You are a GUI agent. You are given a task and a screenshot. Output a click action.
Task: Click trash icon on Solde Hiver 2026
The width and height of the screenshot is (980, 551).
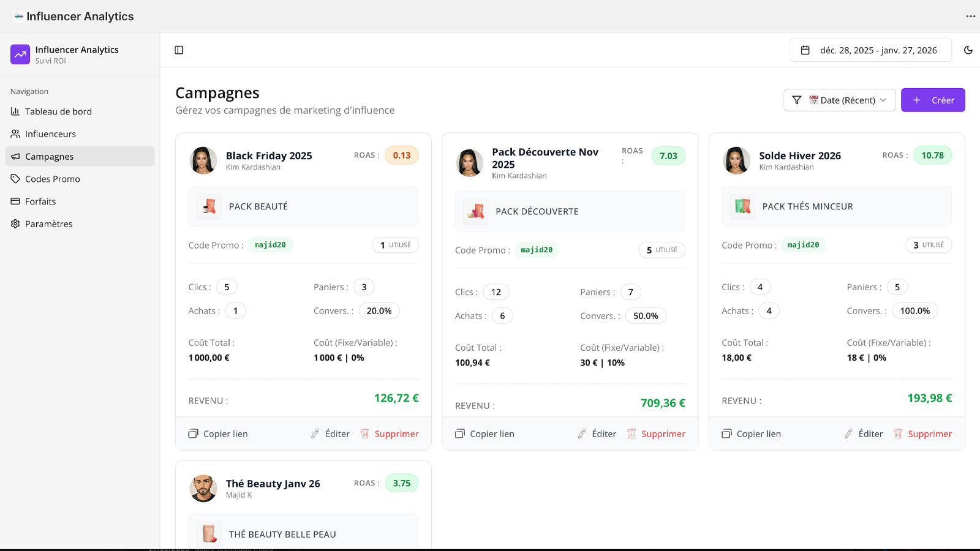coord(898,434)
